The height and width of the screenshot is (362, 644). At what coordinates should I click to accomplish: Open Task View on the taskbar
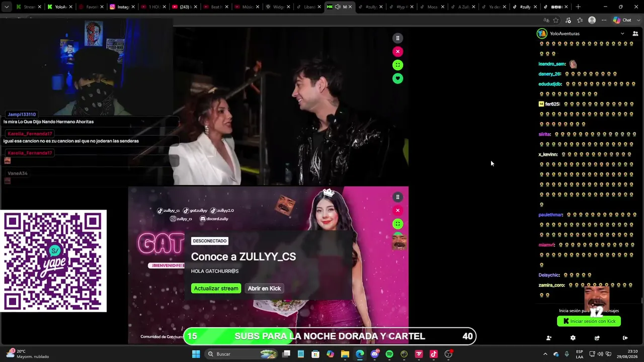point(286,354)
